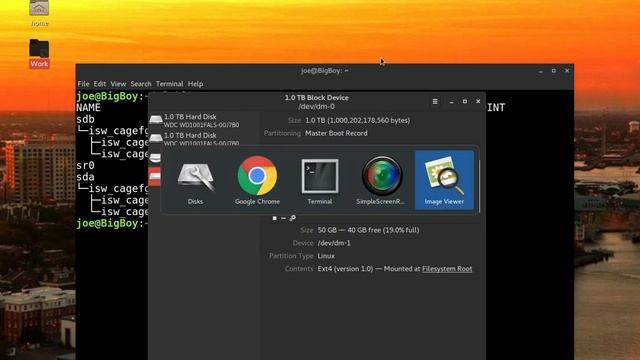The height and width of the screenshot is (360, 640).
Task: Open the home folder on the desktop
Action: (39, 13)
